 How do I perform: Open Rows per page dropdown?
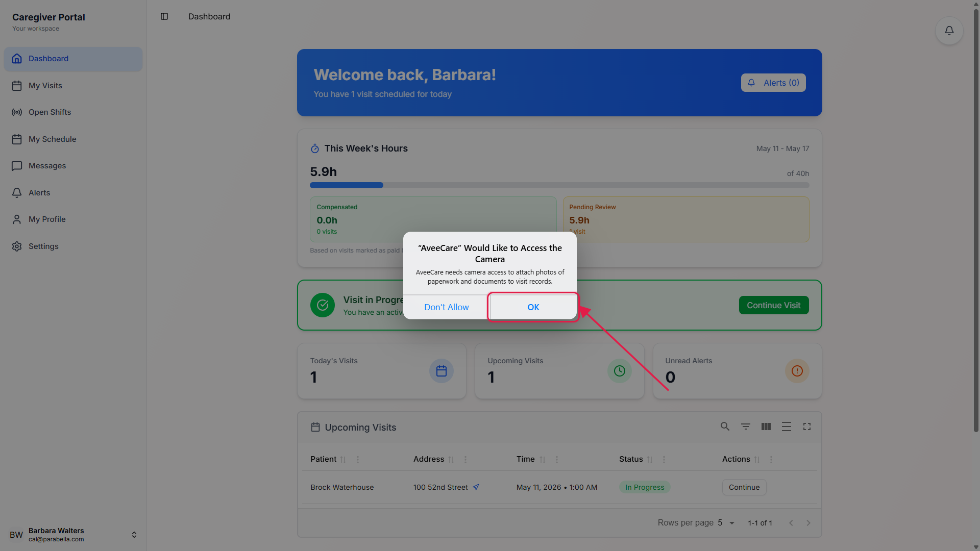[x=726, y=523]
